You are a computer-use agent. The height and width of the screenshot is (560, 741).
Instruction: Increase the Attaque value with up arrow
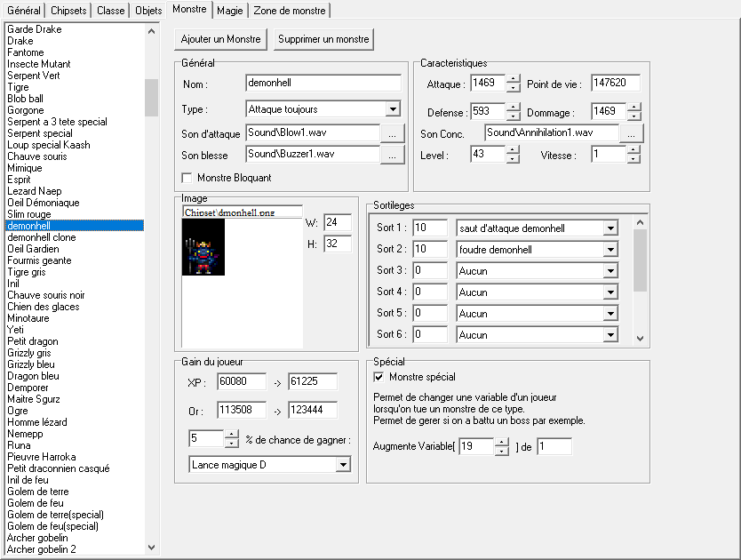(514, 80)
